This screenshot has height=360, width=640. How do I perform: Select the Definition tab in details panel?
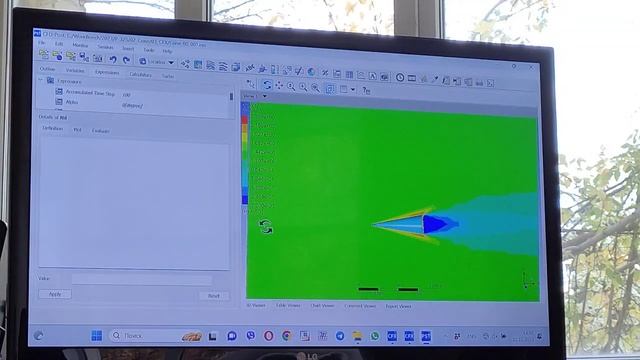pyautogui.click(x=53, y=128)
